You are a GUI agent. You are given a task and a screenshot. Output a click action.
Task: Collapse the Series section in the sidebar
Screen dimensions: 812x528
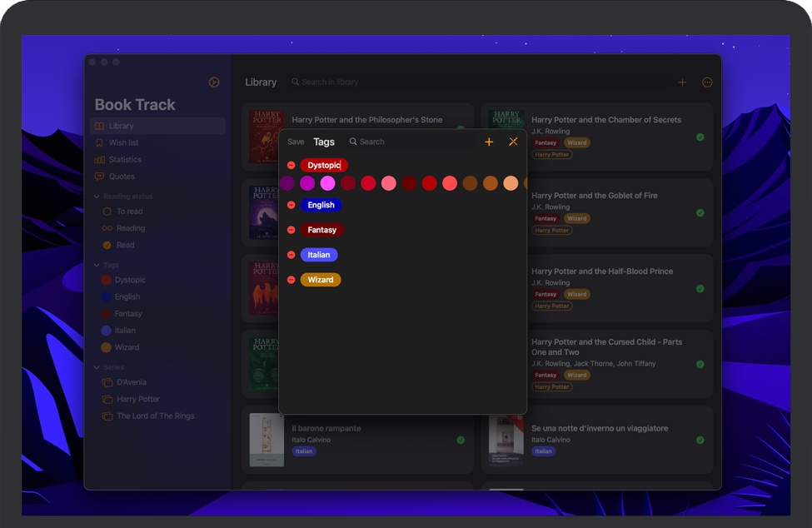click(x=97, y=367)
